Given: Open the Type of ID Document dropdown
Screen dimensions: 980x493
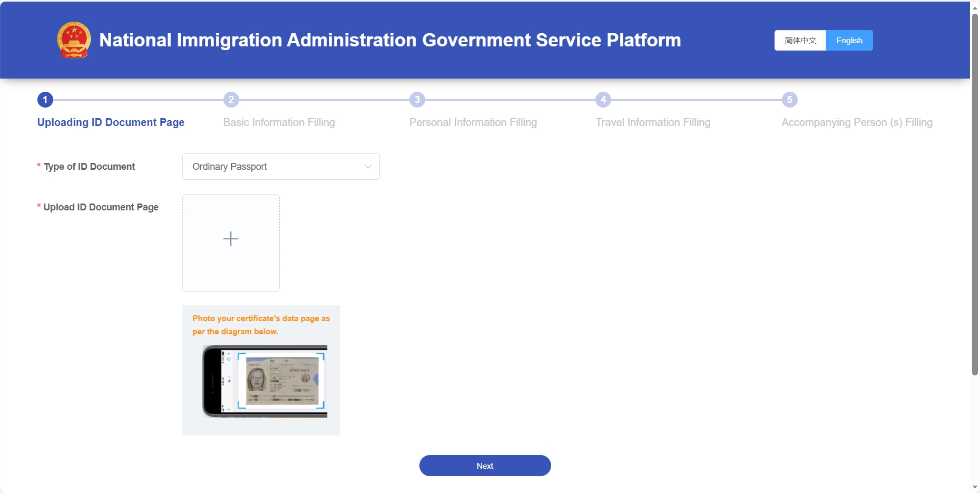Looking at the screenshot, I should pyautogui.click(x=274, y=167).
